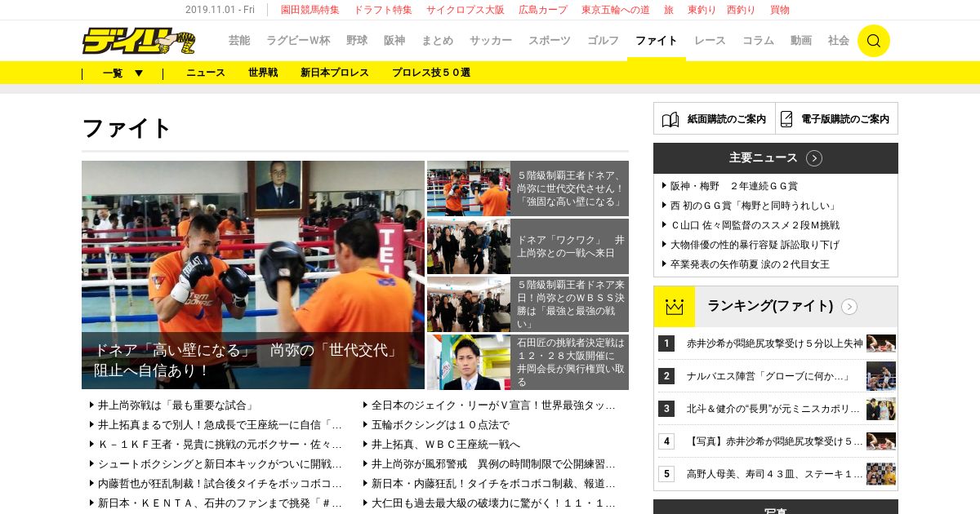Open ニュース in the yellow submenu
The image size is (980, 514).
[x=206, y=73]
